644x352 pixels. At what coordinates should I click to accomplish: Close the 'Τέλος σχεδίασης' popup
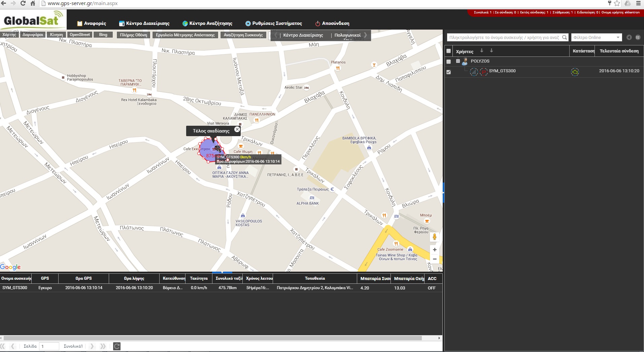coord(237,129)
